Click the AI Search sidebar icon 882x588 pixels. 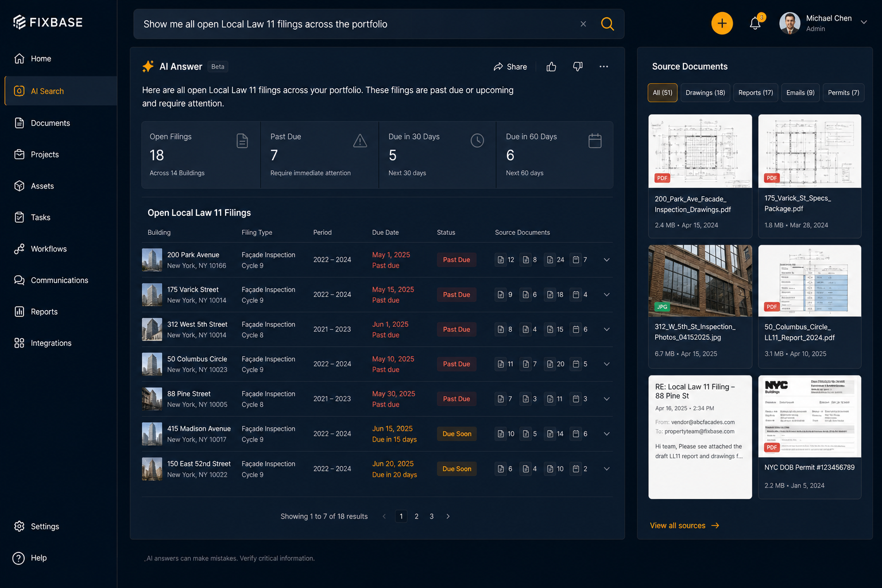pyautogui.click(x=20, y=91)
